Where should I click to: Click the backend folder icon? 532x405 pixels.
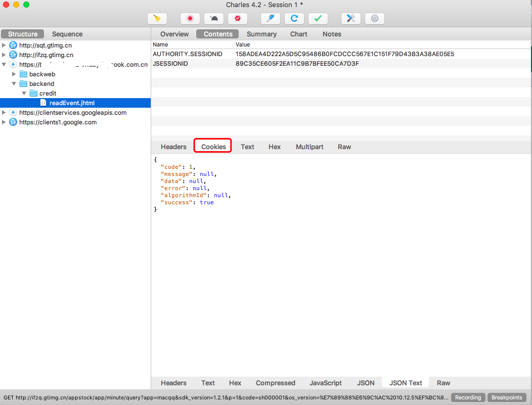coord(23,83)
